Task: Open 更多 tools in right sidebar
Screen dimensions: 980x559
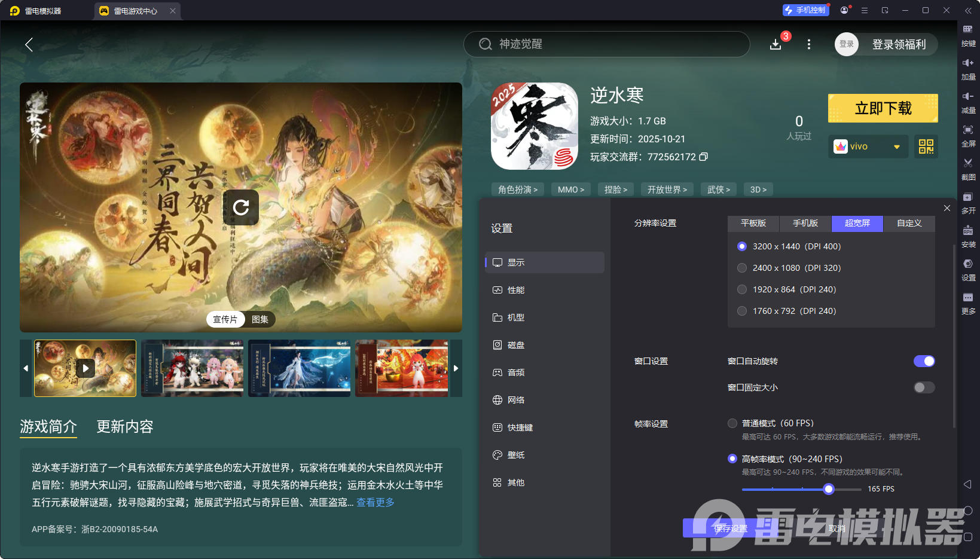Action: 968,304
